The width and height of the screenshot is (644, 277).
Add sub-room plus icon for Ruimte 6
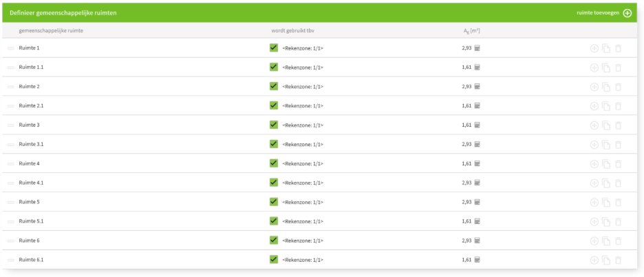[594, 241]
